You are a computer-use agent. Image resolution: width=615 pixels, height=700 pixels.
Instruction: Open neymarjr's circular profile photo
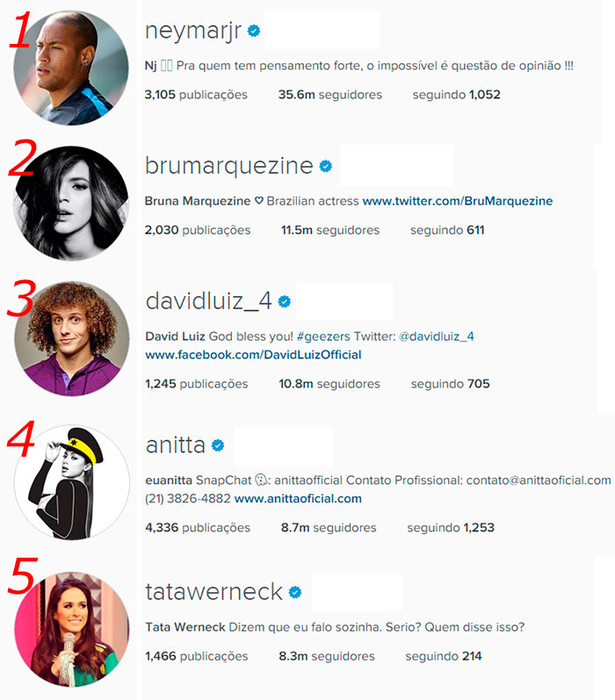pyautogui.click(x=71, y=68)
